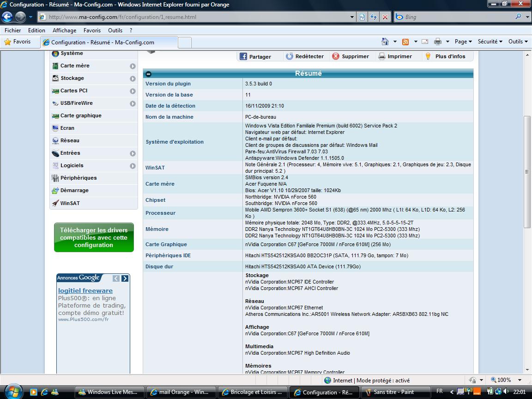Switch to mail Orange taskbar window
Image resolution: width=532 pixels, height=399 pixels.
point(181,392)
